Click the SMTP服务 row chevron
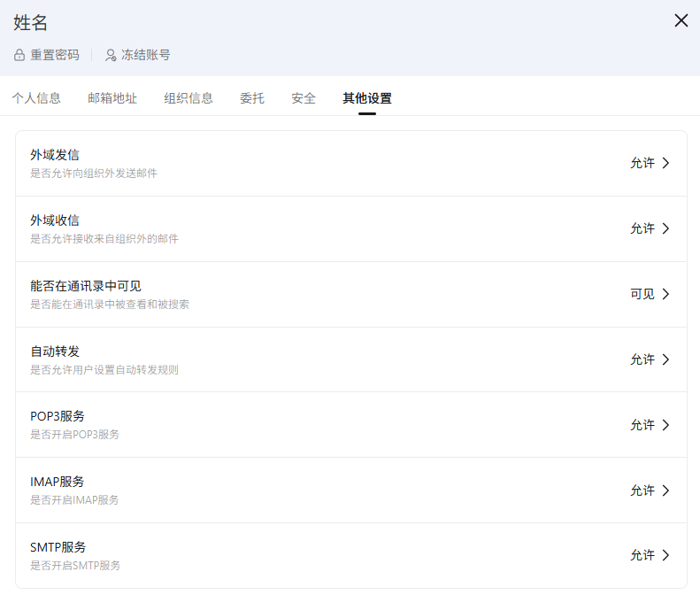This screenshot has height=595, width=700. tap(666, 555)
